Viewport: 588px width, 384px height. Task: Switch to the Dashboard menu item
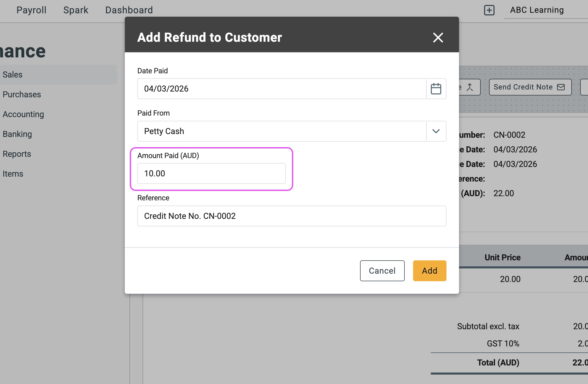pos(129,10)
